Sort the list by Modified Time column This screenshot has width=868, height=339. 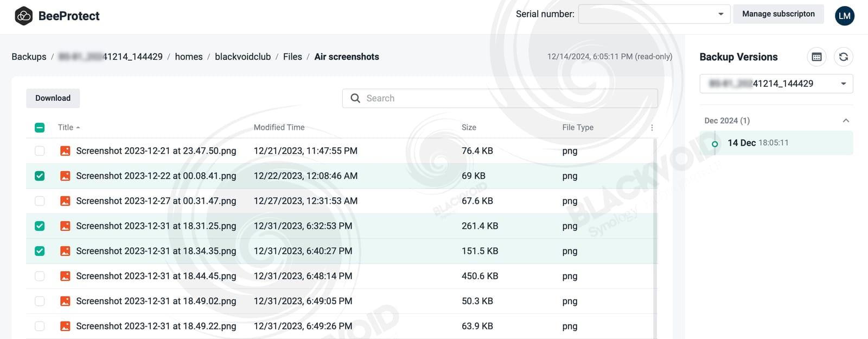point(279,128)
